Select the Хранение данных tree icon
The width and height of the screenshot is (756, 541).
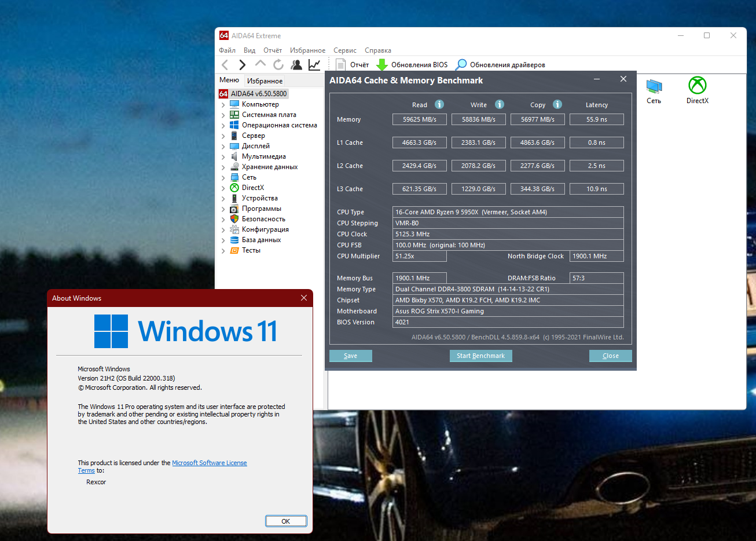(234, 167)
